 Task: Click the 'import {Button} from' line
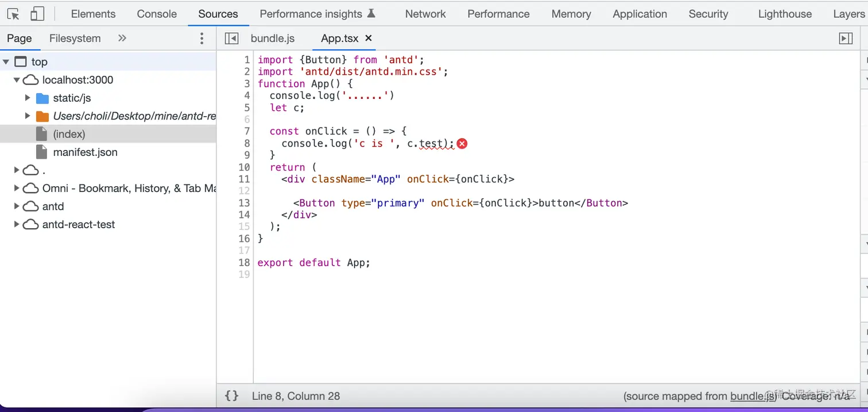click(341, 60)
